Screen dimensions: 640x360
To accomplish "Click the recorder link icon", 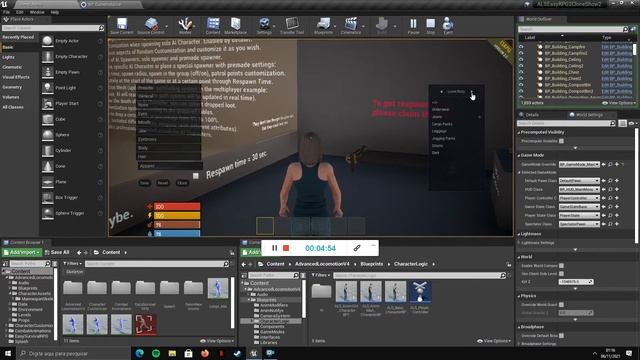I will (357, 248).
